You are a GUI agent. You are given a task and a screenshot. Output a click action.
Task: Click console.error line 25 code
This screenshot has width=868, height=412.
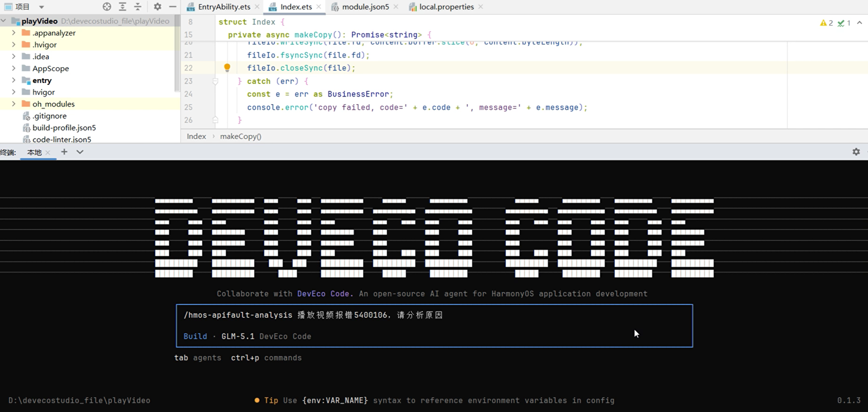[x=417, y=107]
